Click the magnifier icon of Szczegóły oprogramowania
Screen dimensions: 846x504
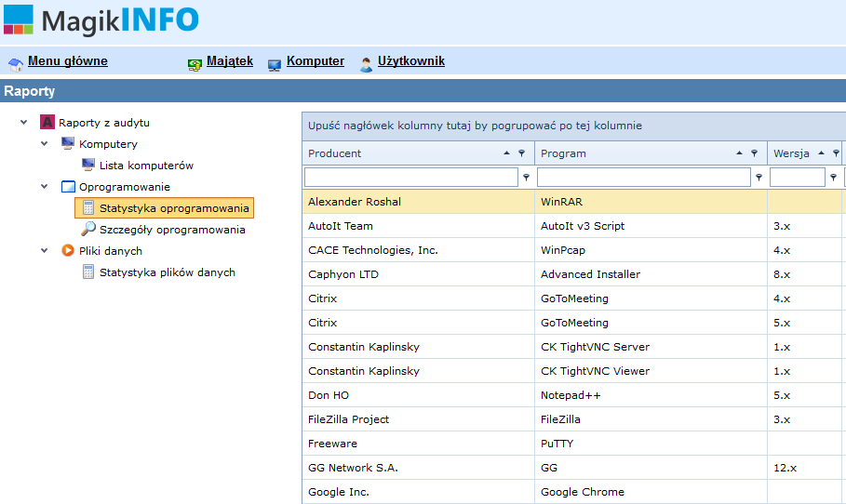(87, 229)
